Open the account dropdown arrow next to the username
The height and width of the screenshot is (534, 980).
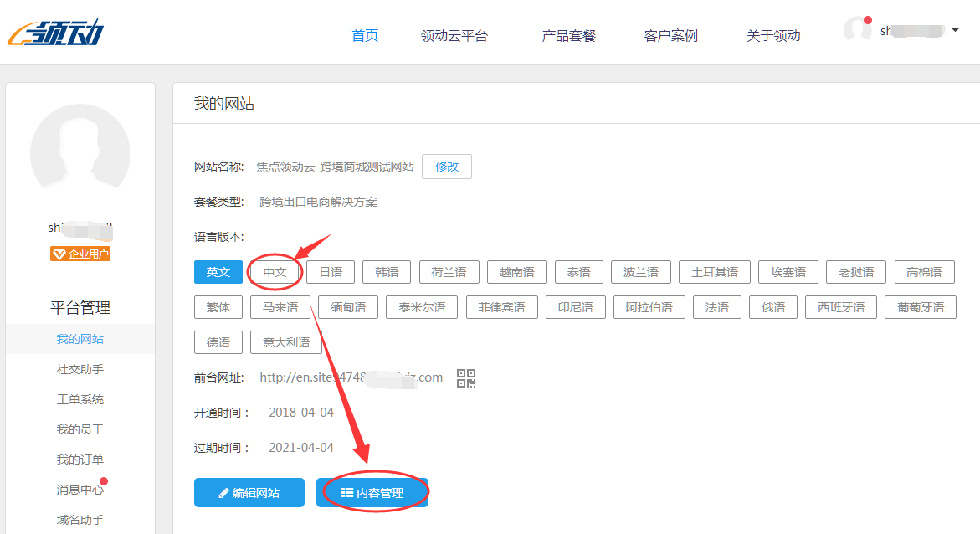(956, 29)
